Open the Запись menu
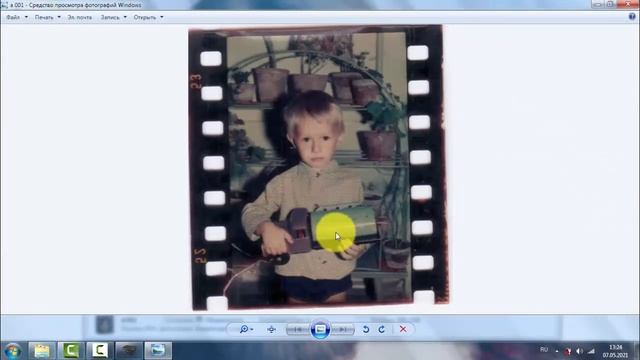 [x=113, y=17]
